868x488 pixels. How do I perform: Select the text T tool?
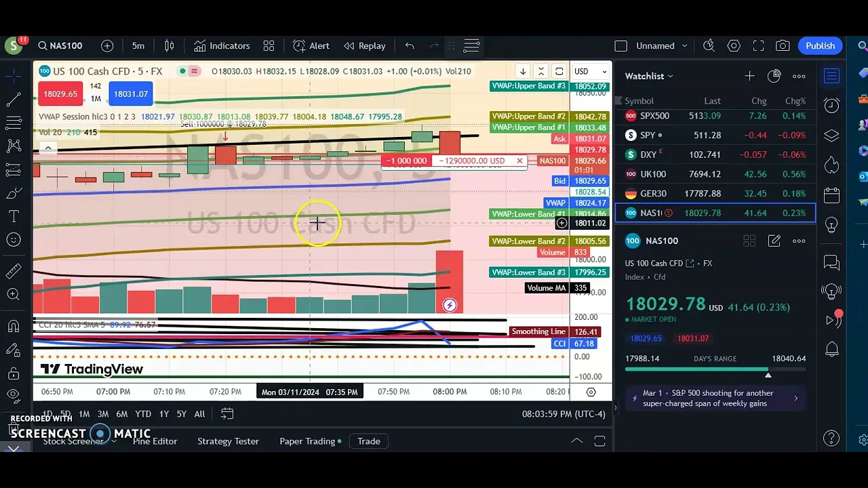click(x=13, y=216)
